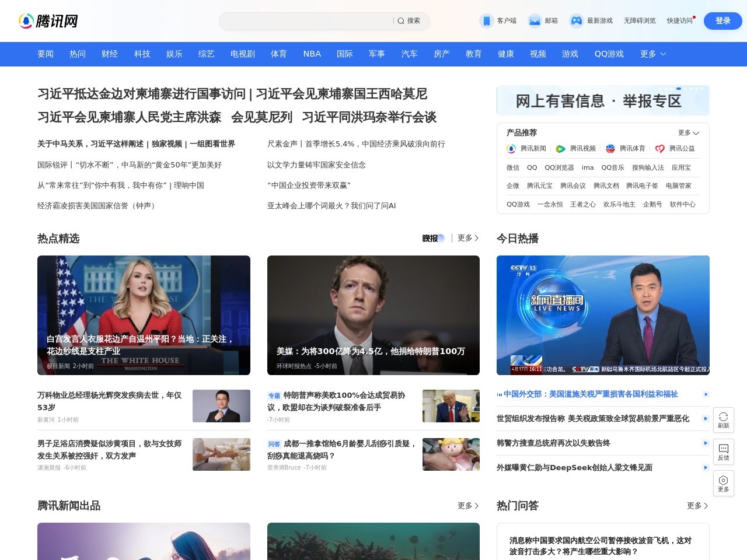Open the 王者之心 product link
Screen dimensions: 747x560
point(583,205)
